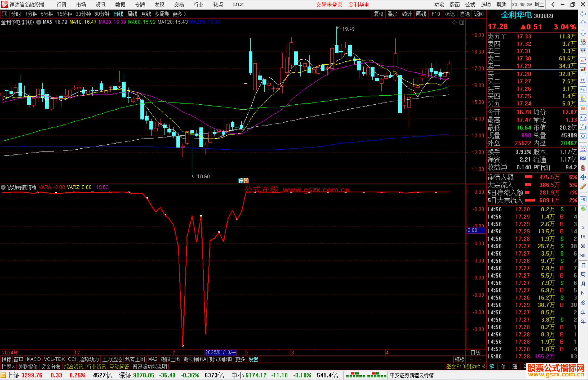Open the colored grid quotes table icon
The image size is (588, 380).
tap(583, 51)
